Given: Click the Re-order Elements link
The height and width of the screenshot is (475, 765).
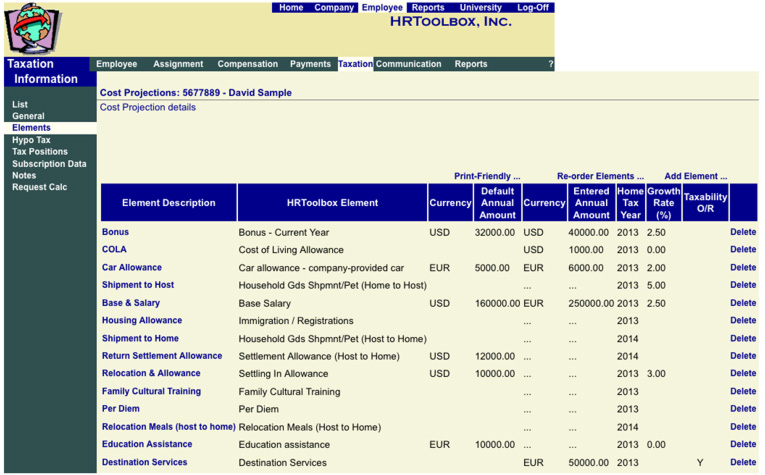Looking at the screenshot, I should click(600, 176).
